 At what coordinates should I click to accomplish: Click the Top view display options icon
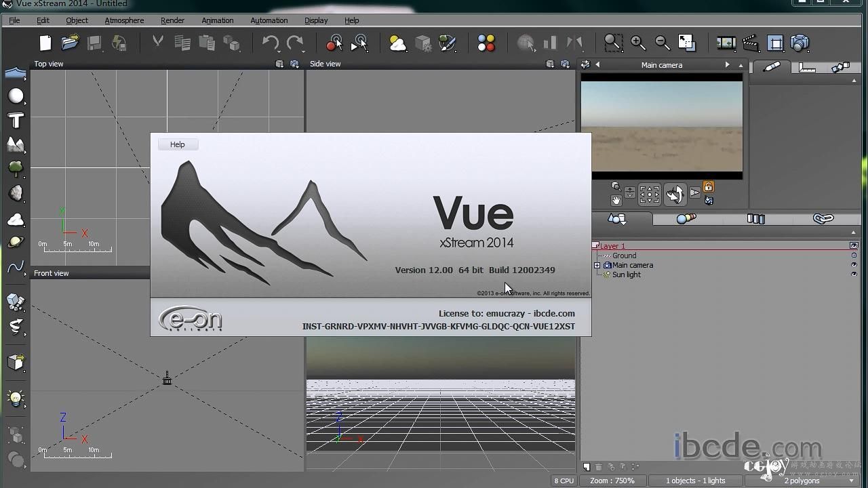coord(279,64)
